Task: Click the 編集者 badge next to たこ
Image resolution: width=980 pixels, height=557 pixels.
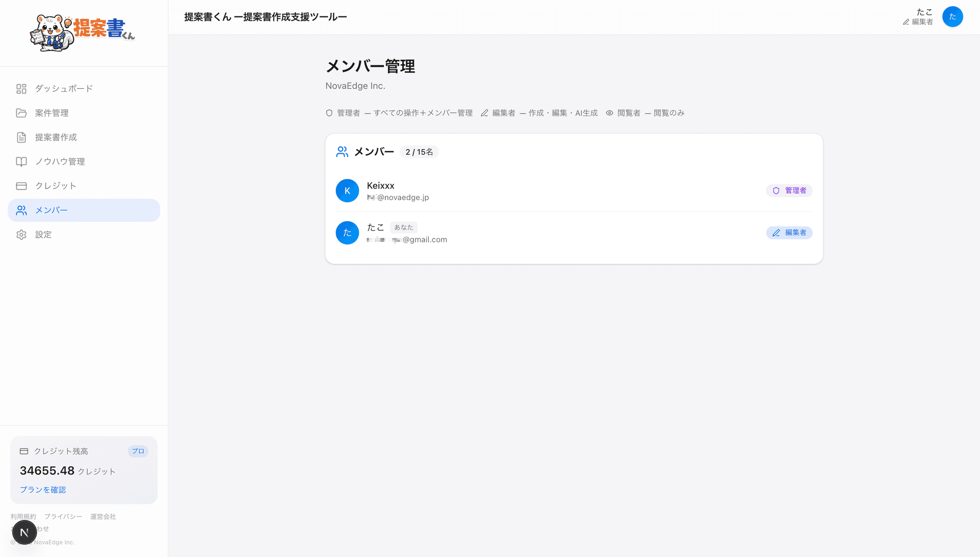Action: (x=789, y=232)
